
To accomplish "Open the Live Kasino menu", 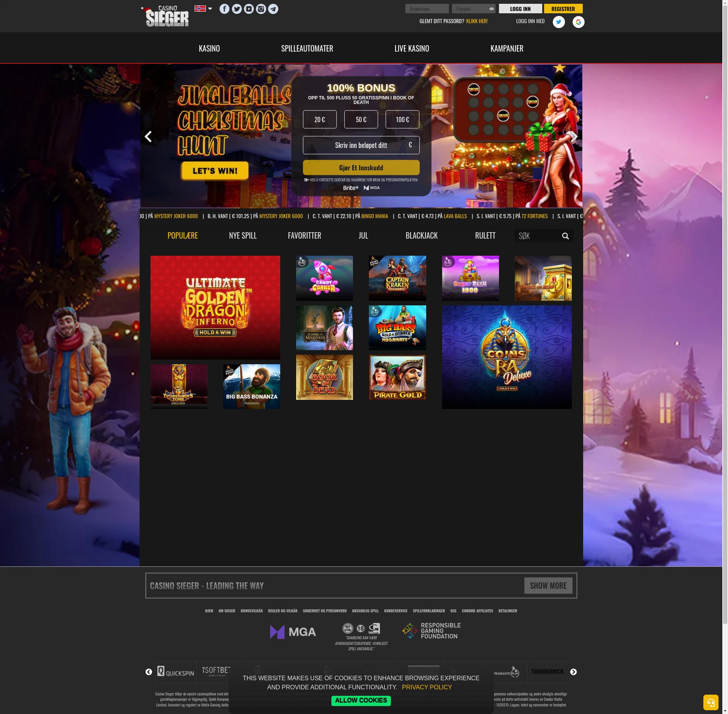I will [411, 48].
